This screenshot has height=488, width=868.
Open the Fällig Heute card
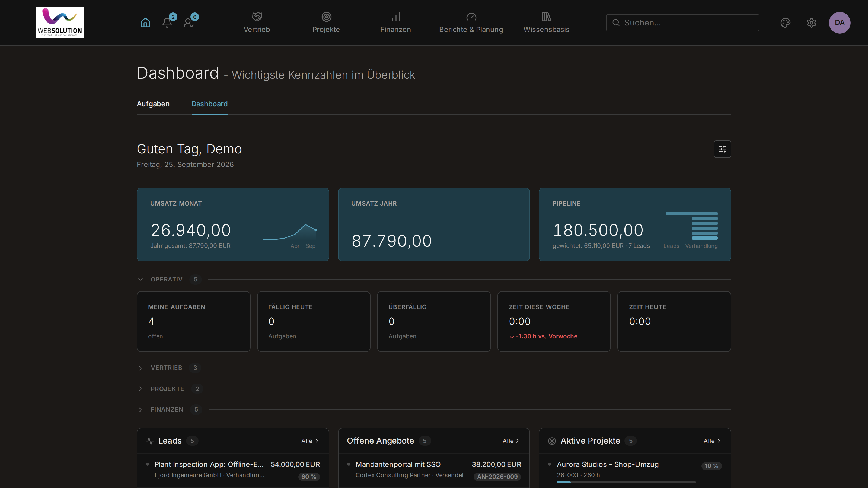click(314, 321)
